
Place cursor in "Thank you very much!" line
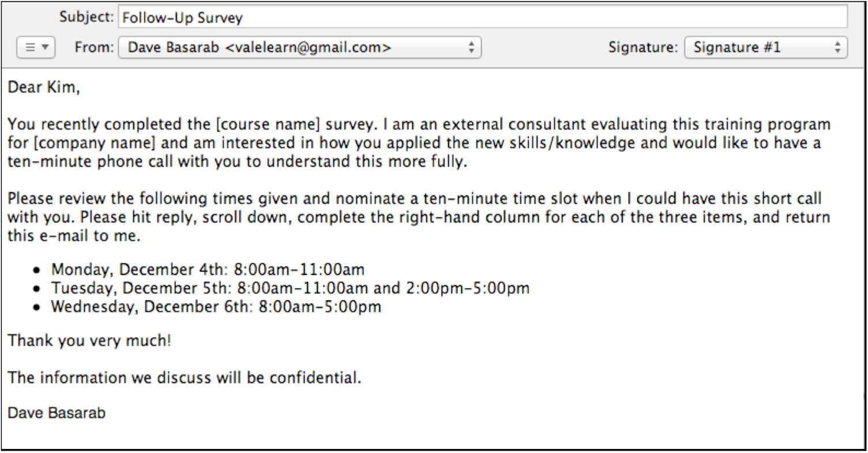pyautogui.click(x=89, y=341)
